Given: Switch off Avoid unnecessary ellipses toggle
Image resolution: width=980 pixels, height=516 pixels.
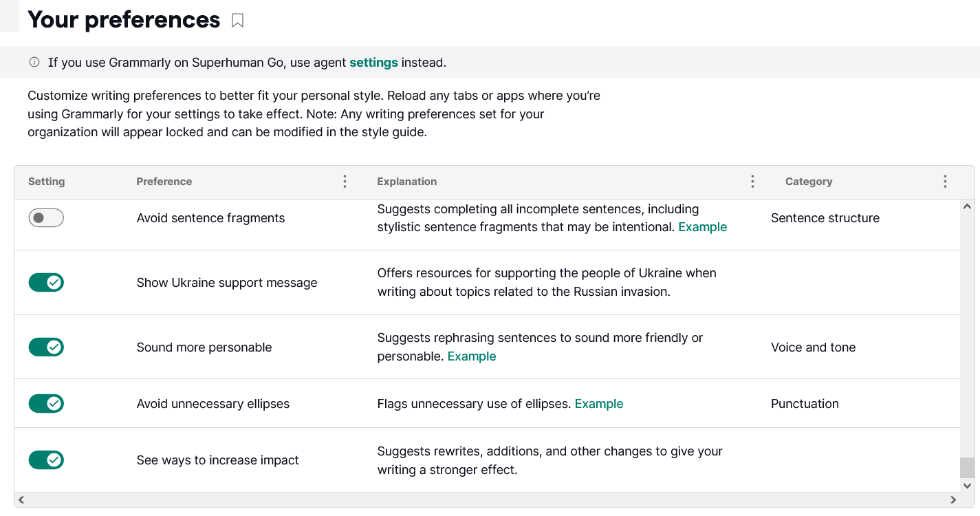Looking at the screenshot, I should tap(46, 403).
